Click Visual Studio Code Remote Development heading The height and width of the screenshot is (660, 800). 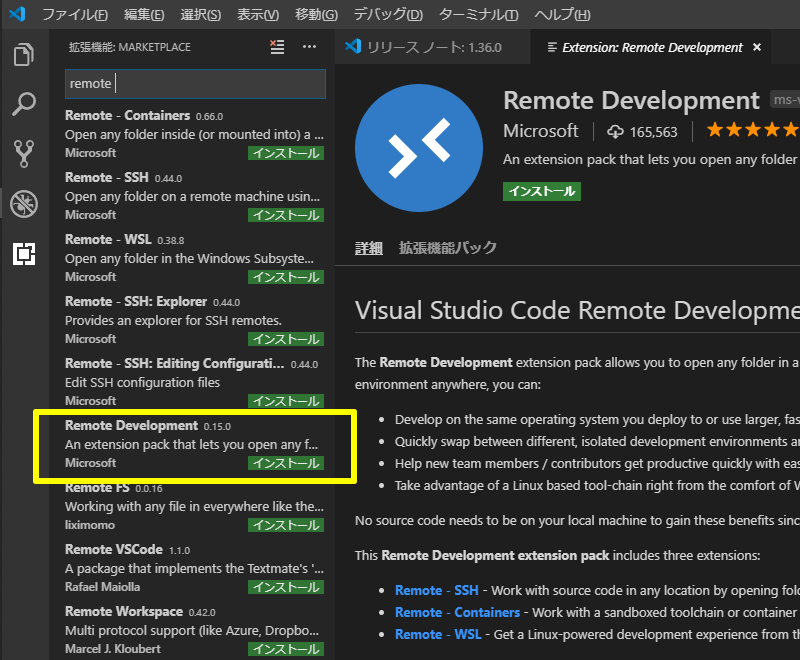pos(577,310)
